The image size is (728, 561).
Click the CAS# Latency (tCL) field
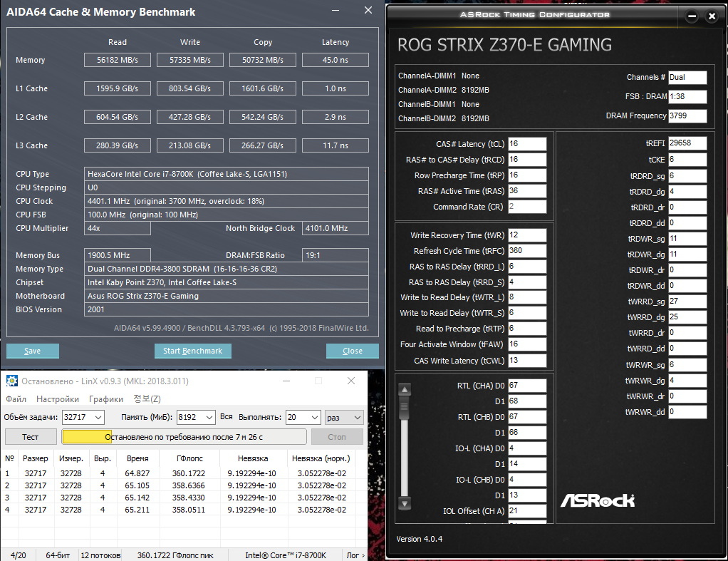point(527,143)
